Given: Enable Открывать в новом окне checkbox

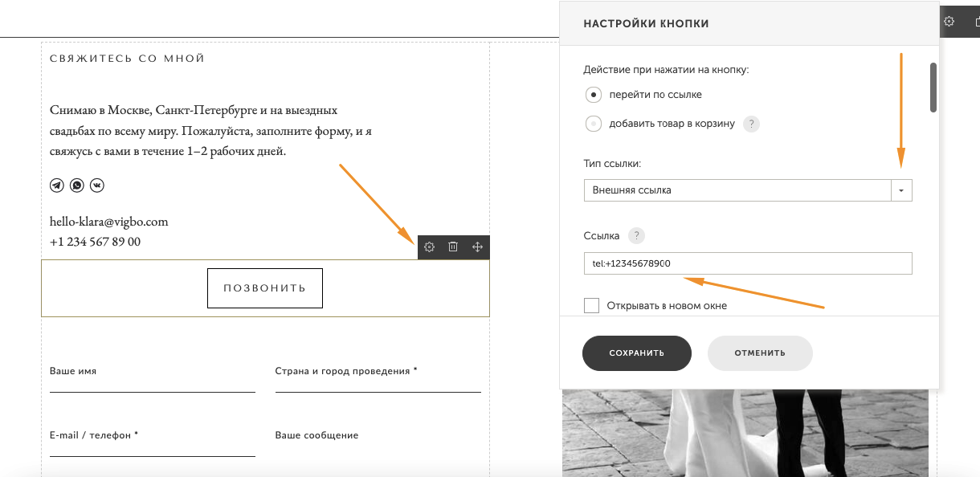Looking at the screenshot, I should pyautogui.click(x=592, y=305).
